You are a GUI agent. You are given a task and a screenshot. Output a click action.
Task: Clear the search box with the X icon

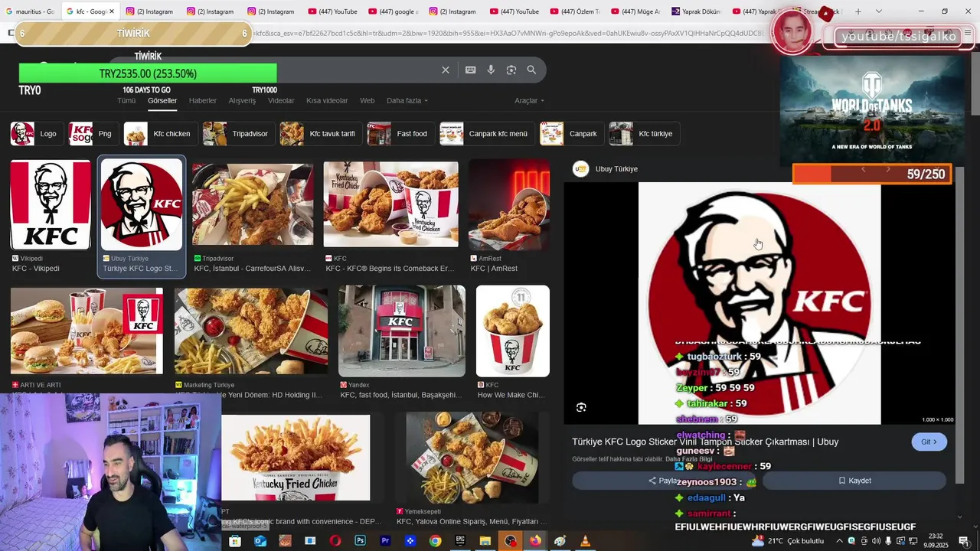tap(446, 70)
